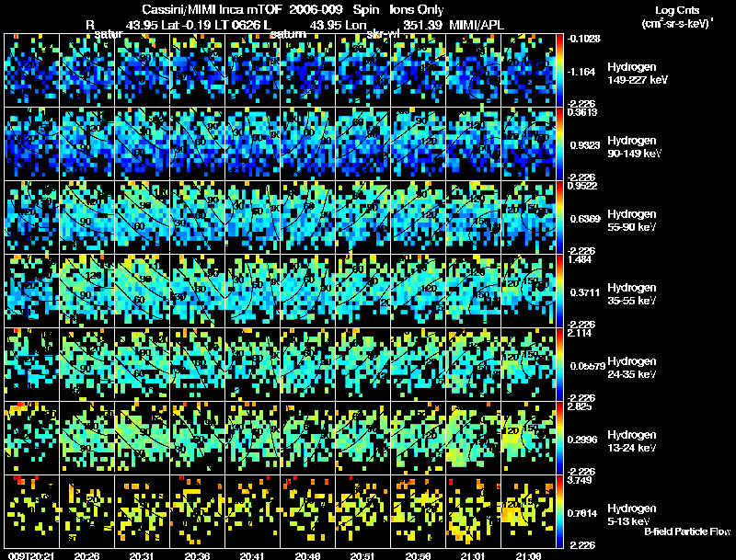This screenshot has width=736, height=560.
Task: Click the '20:26' time axis label
Action: (x=86, y=555)
